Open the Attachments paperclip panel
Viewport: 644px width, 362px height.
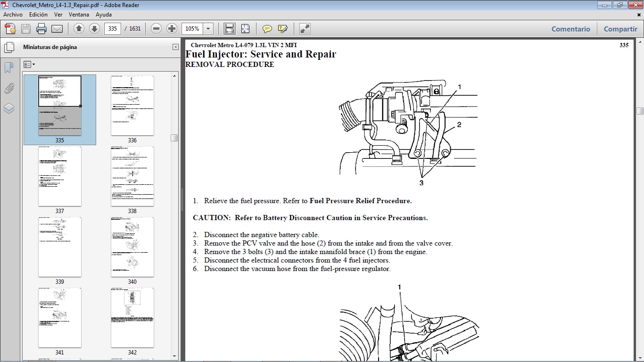click(8, 88)
